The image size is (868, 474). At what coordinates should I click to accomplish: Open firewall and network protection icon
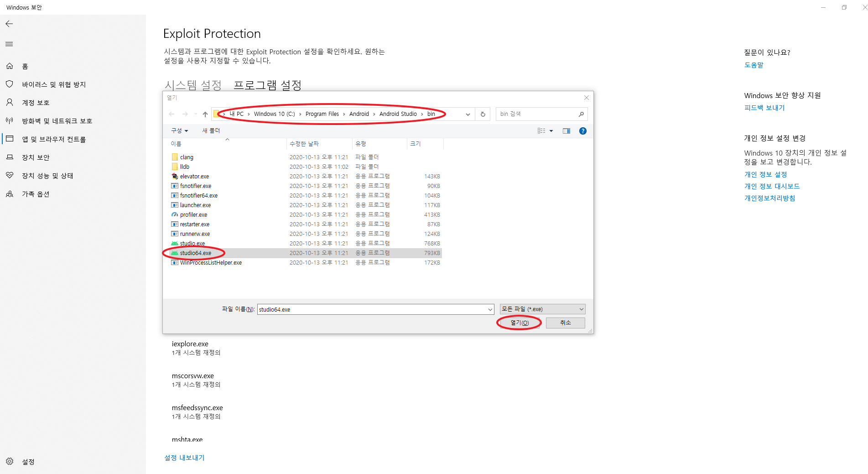pyautogui.click(x=10, y=121)
